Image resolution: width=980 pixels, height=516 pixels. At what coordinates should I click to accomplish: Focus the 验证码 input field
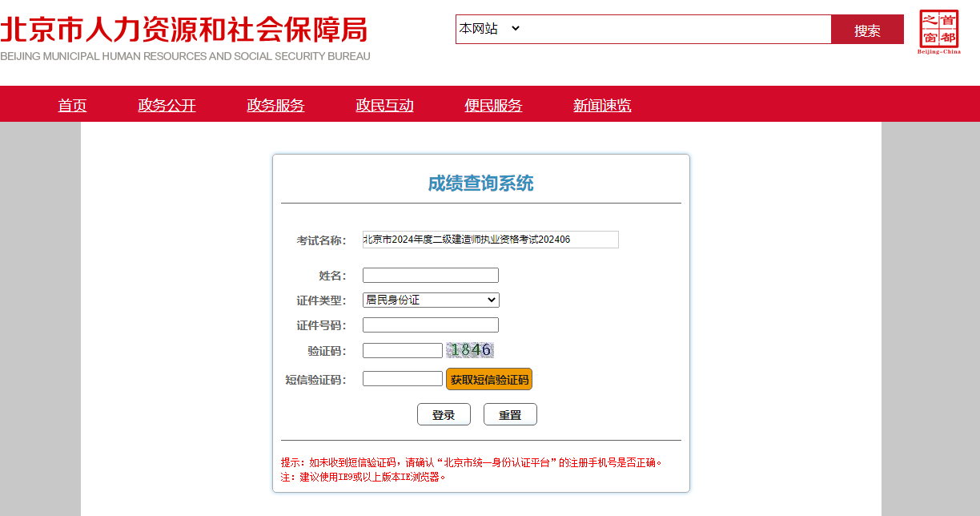402,351
